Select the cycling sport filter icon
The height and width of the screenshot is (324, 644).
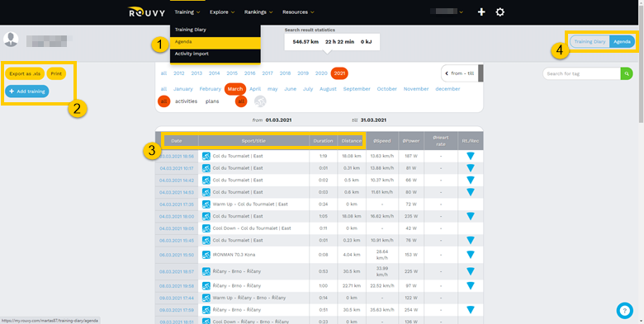(259, 101)
